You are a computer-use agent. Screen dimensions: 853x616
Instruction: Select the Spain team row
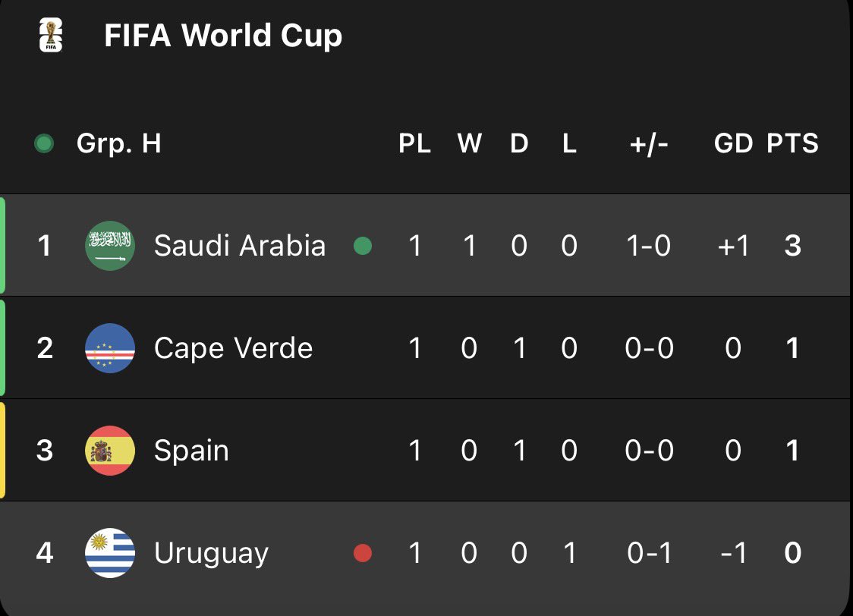point(426,450)
